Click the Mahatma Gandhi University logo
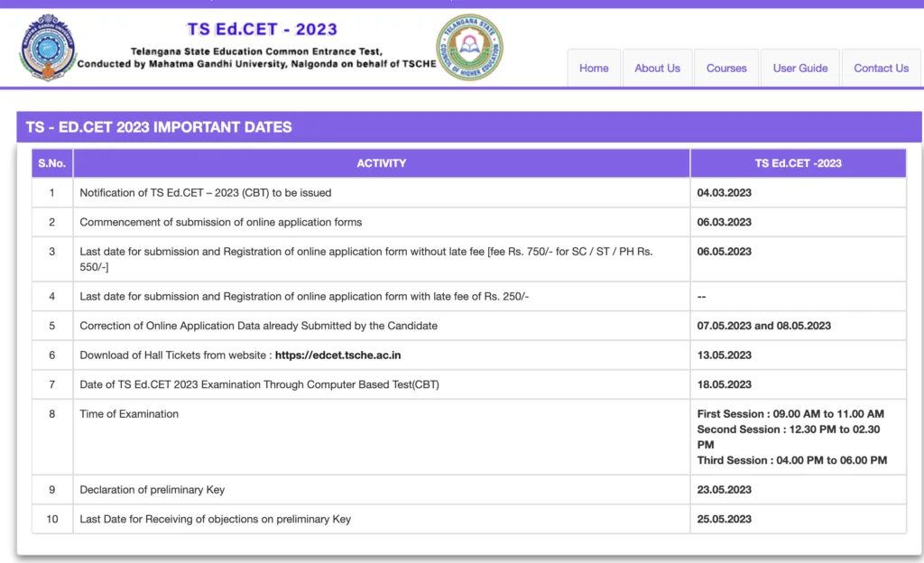The width and height of the screenshot is (924, 563). [x=47, y=47]
